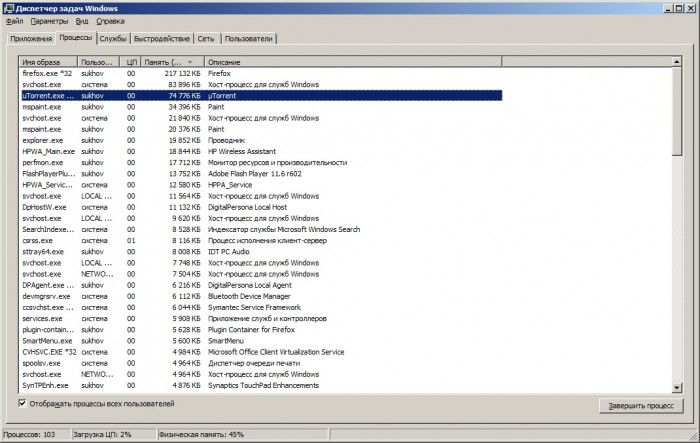Image resolution: width=700 pixels, height=443 pixels.
Task: Select the Процессы tab
Action: tap(76, 38)
